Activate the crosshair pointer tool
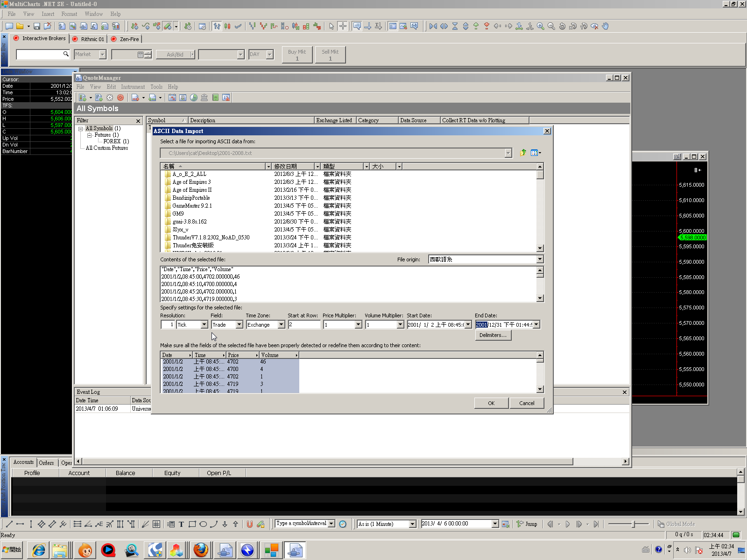Image resolution: width=747 pixels, height=560 pixels. pyautogui.click(x=343, y=26)
